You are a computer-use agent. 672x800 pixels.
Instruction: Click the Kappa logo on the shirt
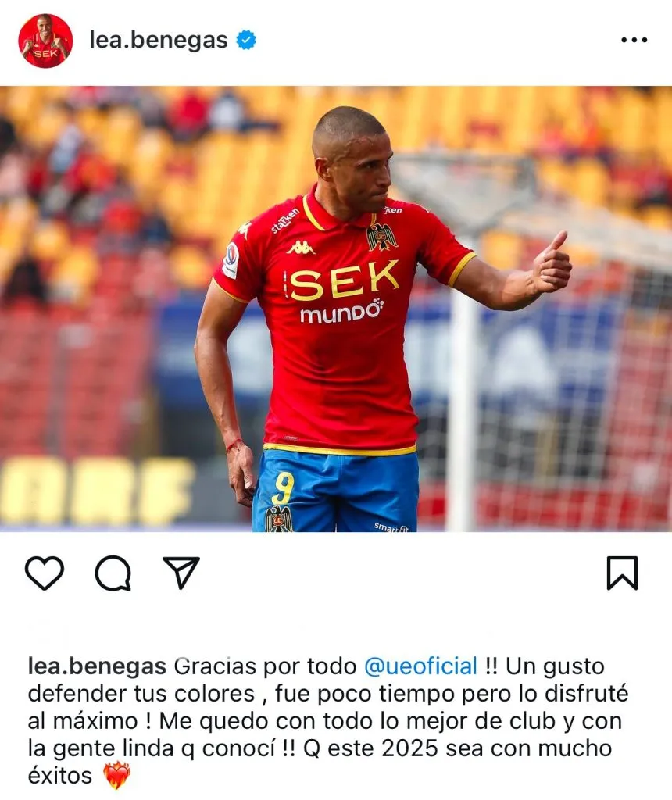[x=301, y=248]
